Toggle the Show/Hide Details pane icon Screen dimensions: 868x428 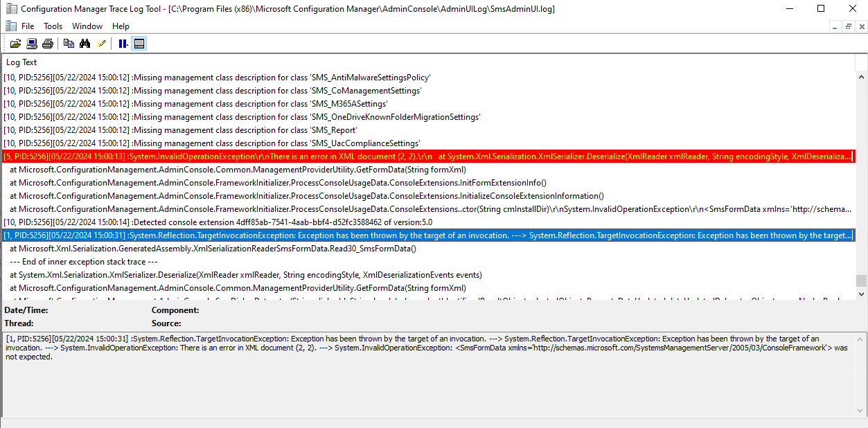point(139,44)
